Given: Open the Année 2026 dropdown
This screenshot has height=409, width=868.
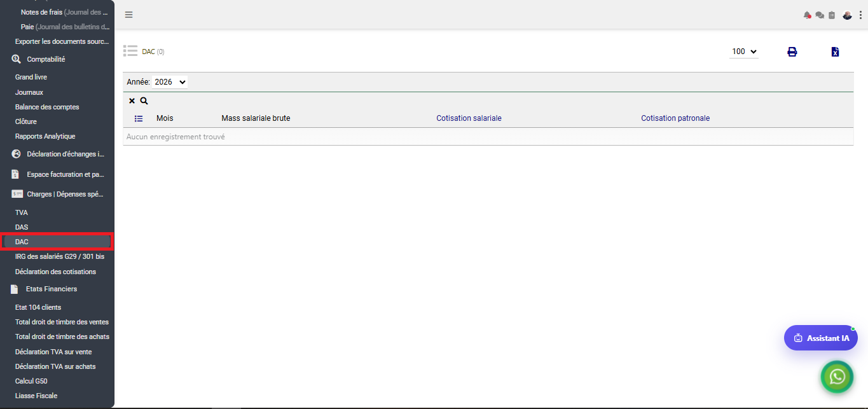Looking at the screenshot, I should click(x=170, y=82).
